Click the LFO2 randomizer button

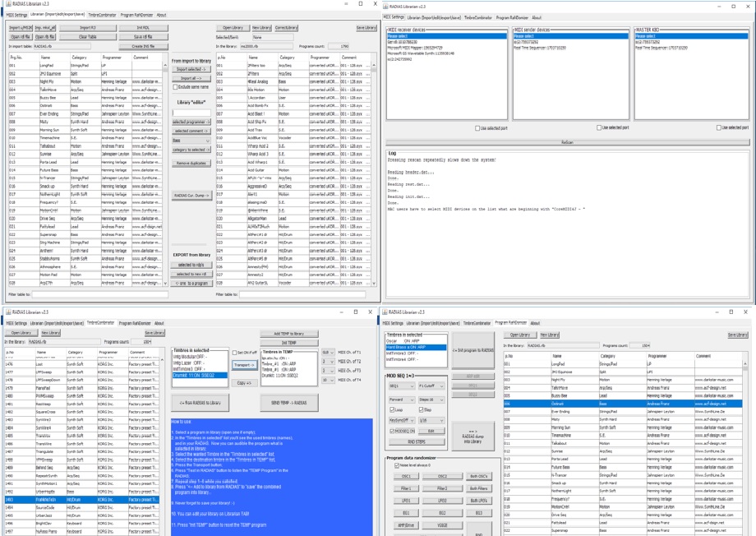443,501
